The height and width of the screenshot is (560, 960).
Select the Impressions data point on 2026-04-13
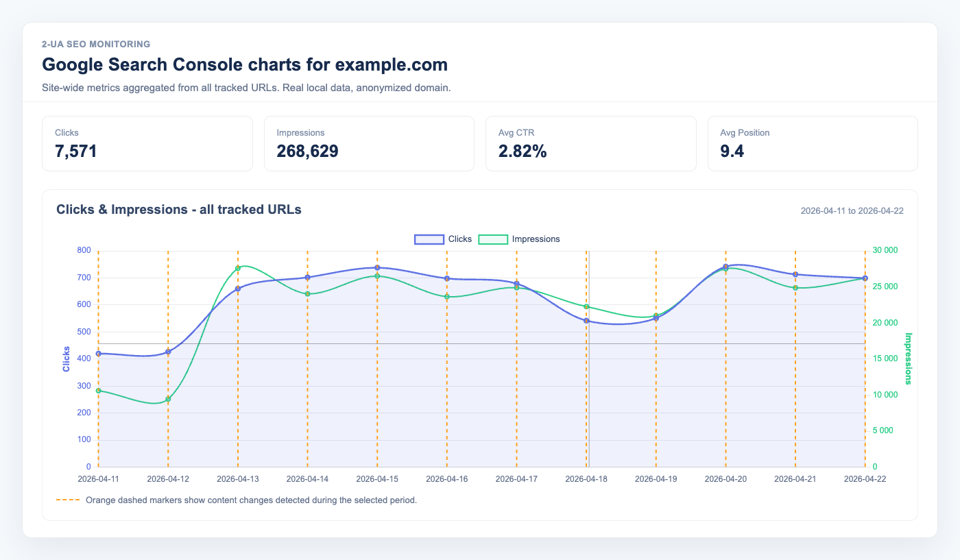click(238, 268)
